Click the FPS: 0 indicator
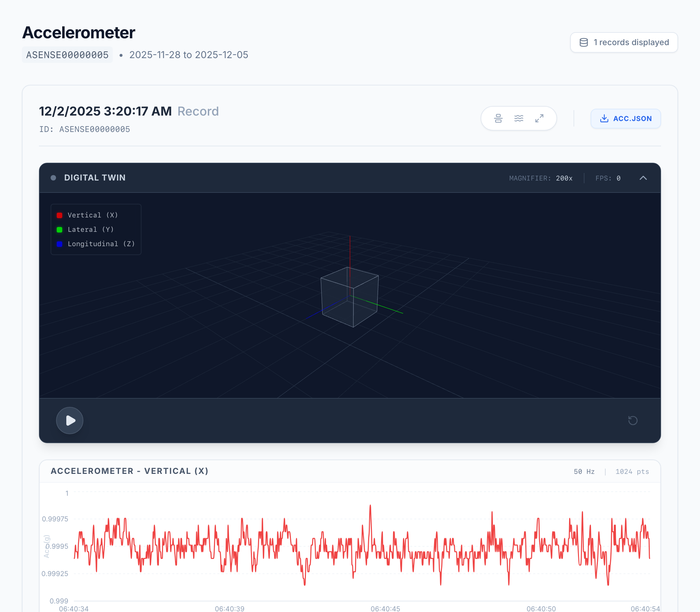This screenshot has width=700, height=612. click(608, 178)
